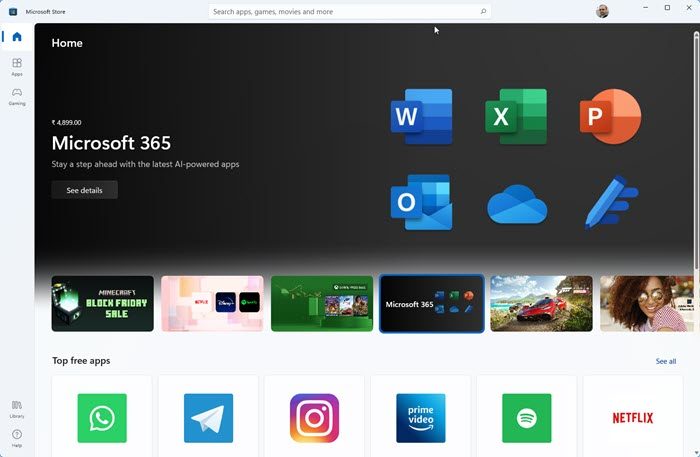Select the Forza Horizon car thumbnail
Screen dimensions: 700x457
click(x=542, y=303)
